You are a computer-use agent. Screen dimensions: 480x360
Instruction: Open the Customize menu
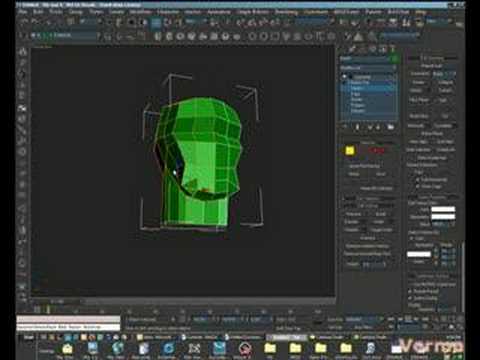[316, 12]
